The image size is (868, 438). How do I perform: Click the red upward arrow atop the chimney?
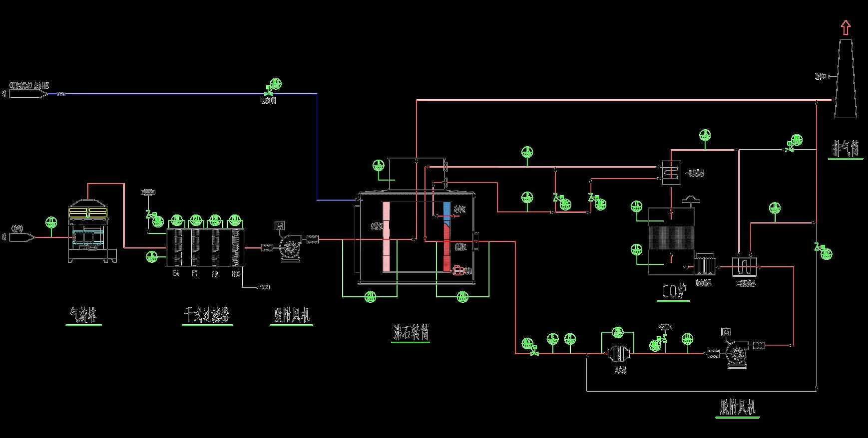pos(845,27)
